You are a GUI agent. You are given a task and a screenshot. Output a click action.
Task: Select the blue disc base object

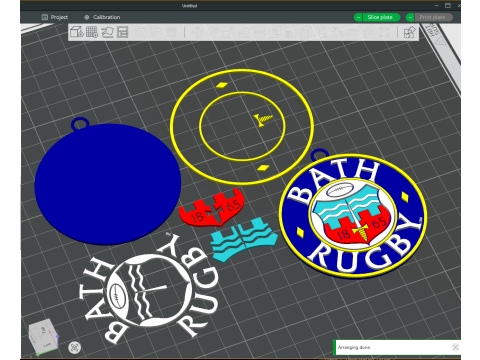click(x=107, y=183)
